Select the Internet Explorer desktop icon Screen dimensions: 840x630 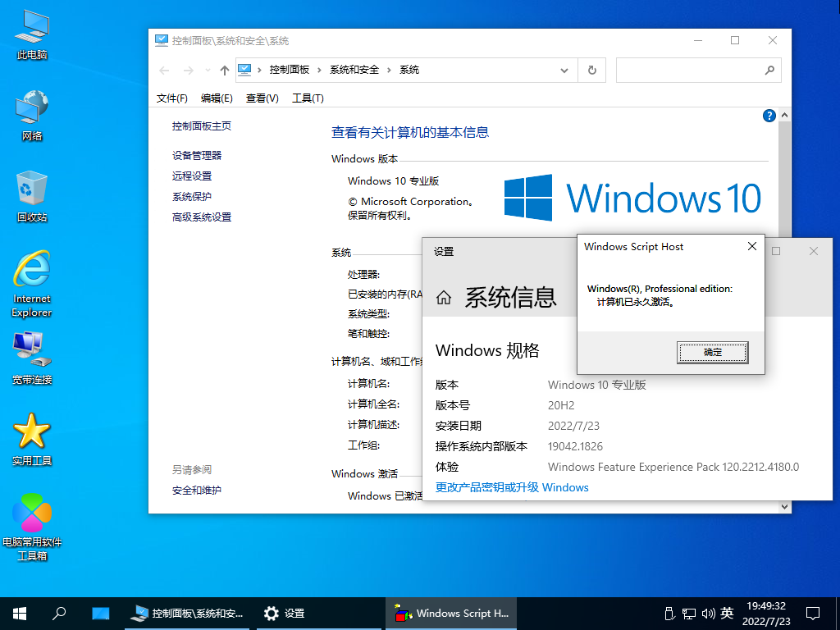[x=32, y=283]
